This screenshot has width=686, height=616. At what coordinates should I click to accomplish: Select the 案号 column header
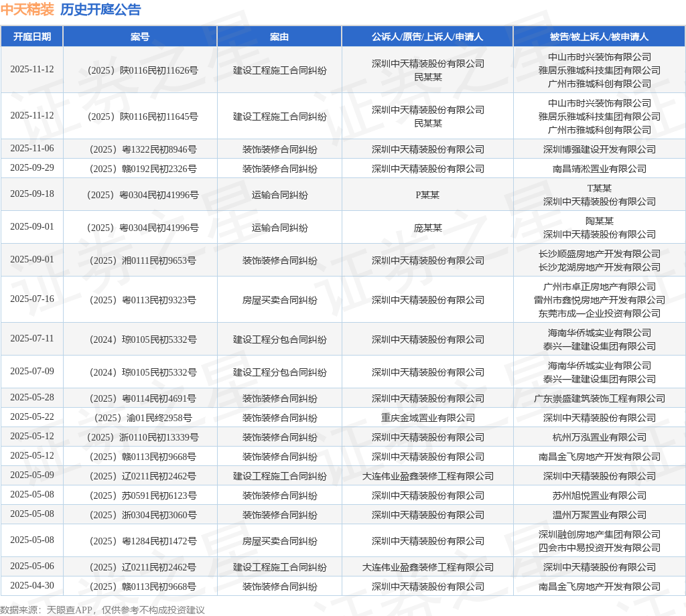(x=140, y=37)
